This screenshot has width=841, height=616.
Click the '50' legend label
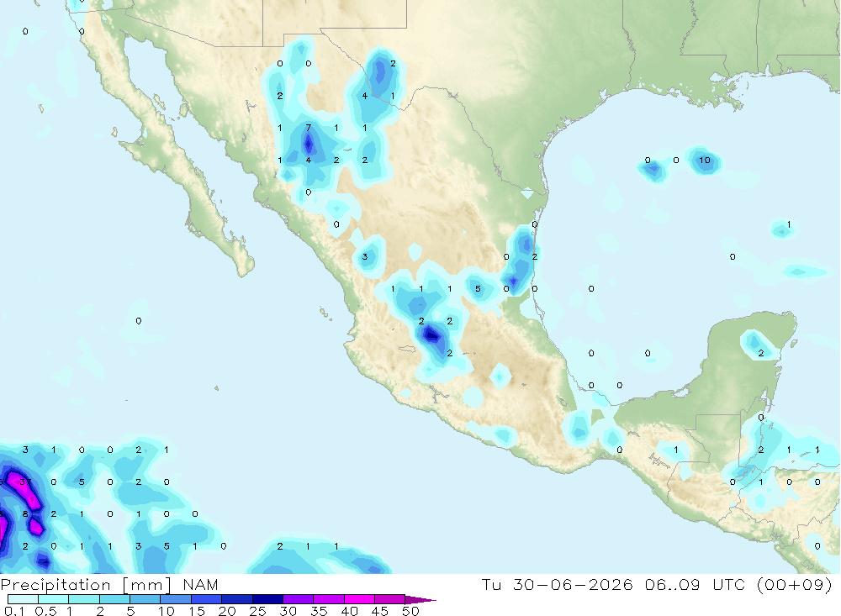coord(410,611)
